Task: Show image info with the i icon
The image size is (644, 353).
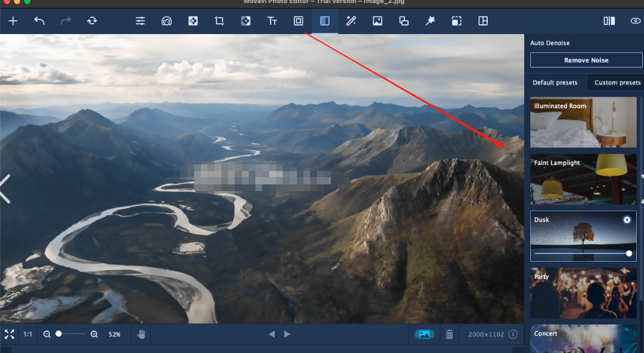Action: (513, 335)
